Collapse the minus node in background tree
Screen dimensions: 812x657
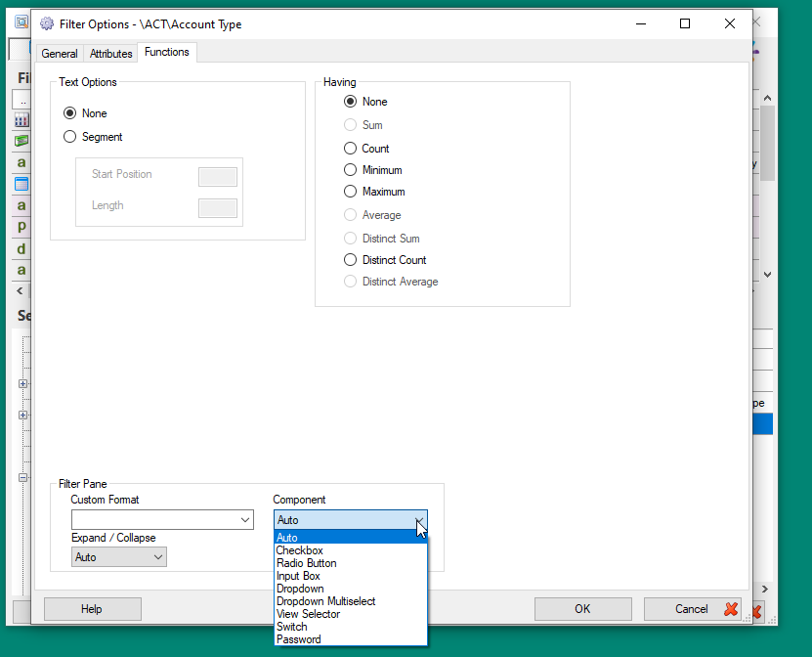click(x=22, y=478)
